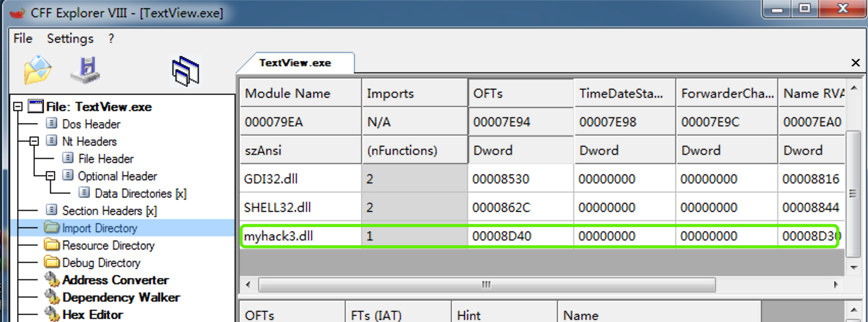Select Optional Header in the tree
868x322 pixels.
click(x=117, y=176)
